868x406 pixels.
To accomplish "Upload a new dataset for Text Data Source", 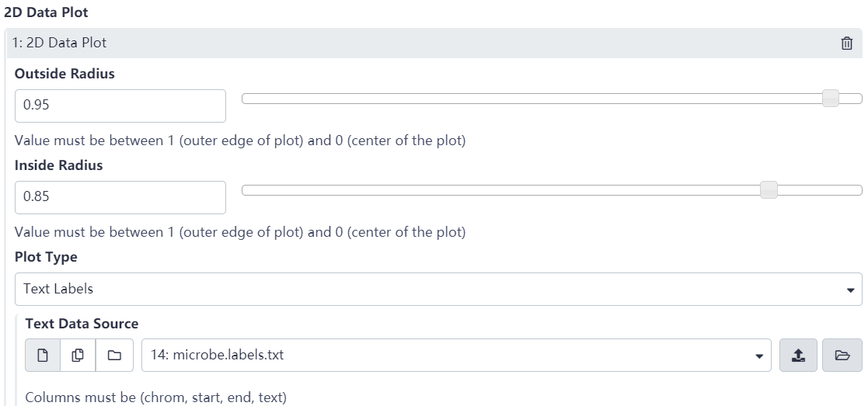I will pyautogui.click(x=798, y=356).
